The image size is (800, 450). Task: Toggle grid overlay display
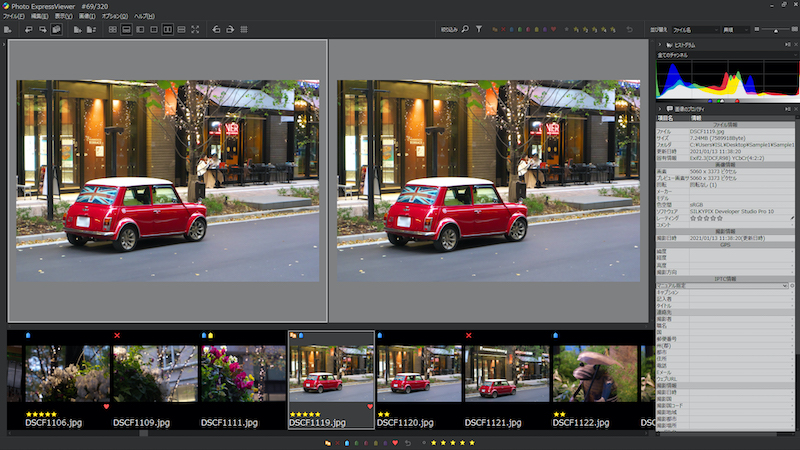[x=244, y=30]
